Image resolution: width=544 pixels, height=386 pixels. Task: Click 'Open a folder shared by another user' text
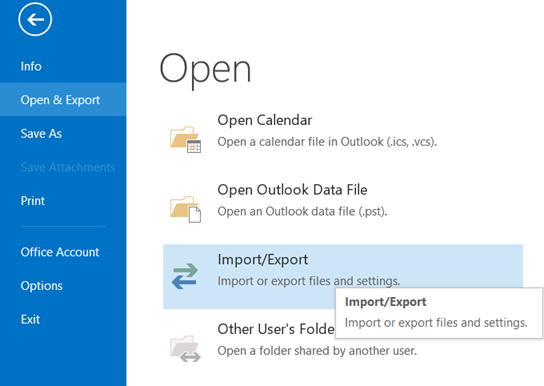(317, 351)
